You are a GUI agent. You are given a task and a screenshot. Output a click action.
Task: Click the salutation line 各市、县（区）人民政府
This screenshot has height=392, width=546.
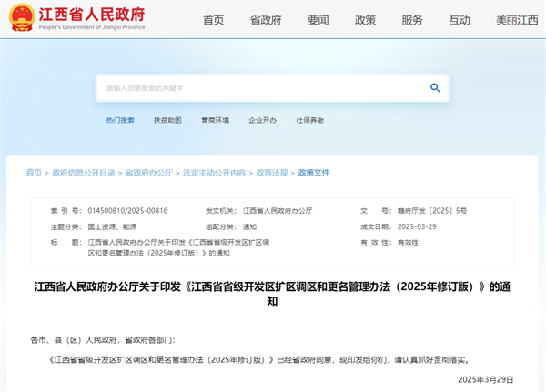pyautogui.click(x=103, y=340)
